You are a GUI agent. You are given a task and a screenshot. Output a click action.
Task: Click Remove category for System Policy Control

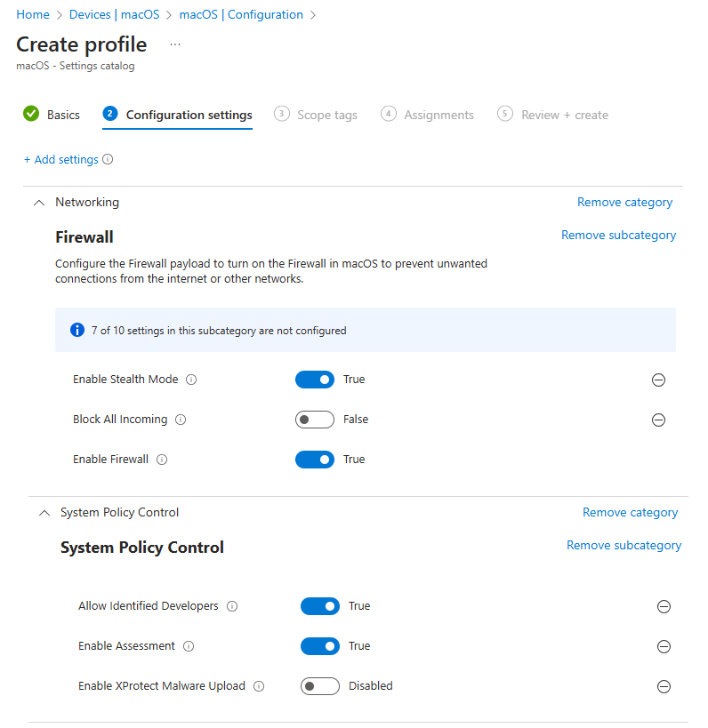click(630, 512)
